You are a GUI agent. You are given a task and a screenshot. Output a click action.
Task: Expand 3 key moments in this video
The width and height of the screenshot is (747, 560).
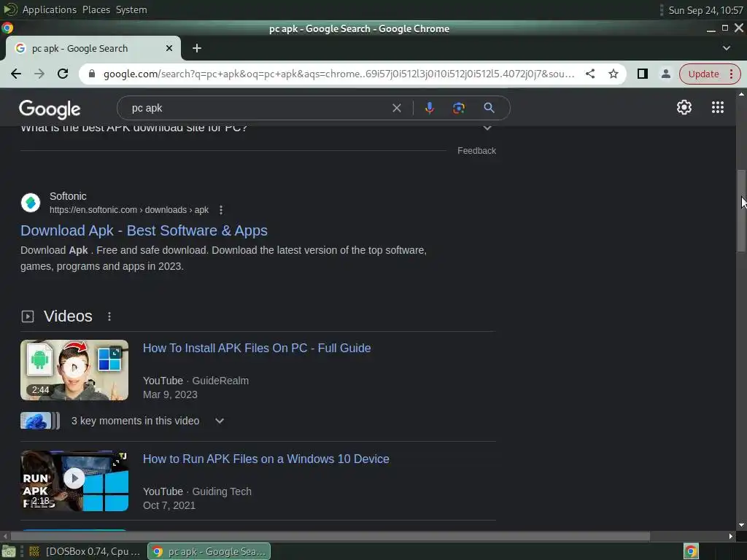pyautogui.click(x=219, y=421)
